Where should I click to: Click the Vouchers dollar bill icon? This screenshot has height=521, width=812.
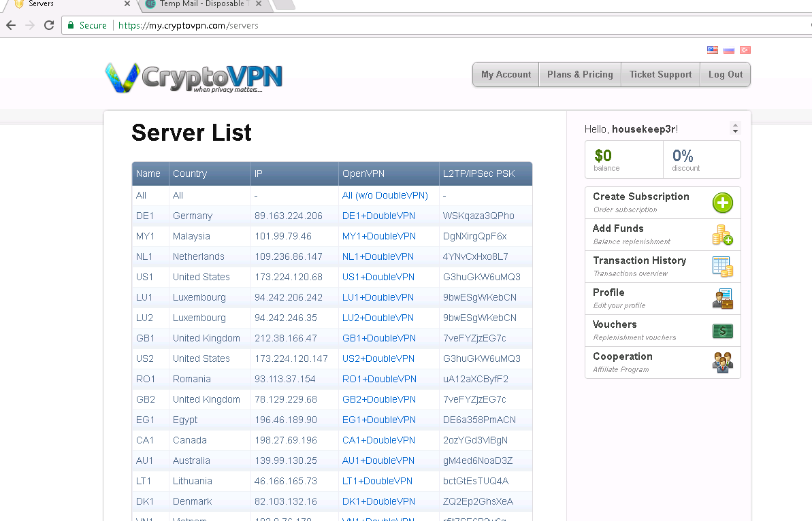pyautogui.click(x=722, y=331)
